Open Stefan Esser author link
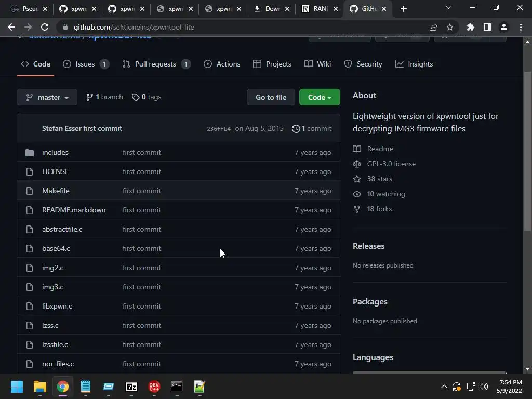532x399 pixels. 61,129
